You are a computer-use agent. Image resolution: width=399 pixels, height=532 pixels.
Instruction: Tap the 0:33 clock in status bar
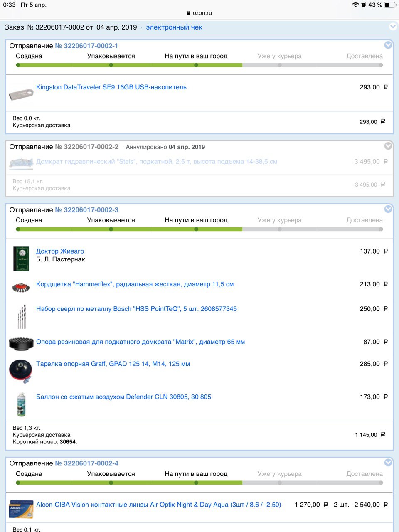(9, 5)
